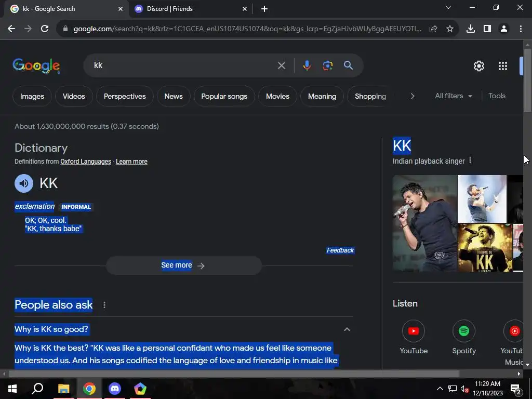The width and height of the screenshot is (532, 399).
Task: Open the Chrome three-dot menu
Action: [x=521, y=29]
